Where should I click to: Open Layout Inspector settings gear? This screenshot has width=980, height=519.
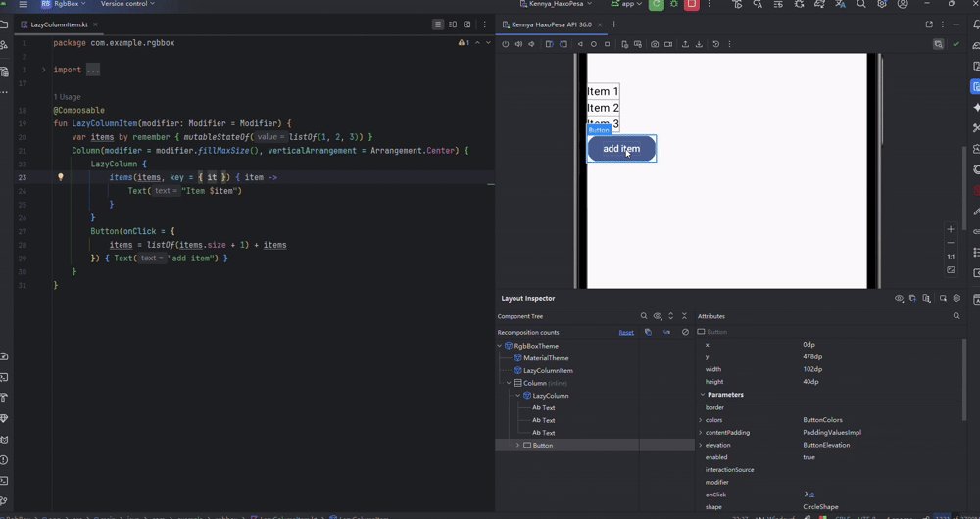956,299
